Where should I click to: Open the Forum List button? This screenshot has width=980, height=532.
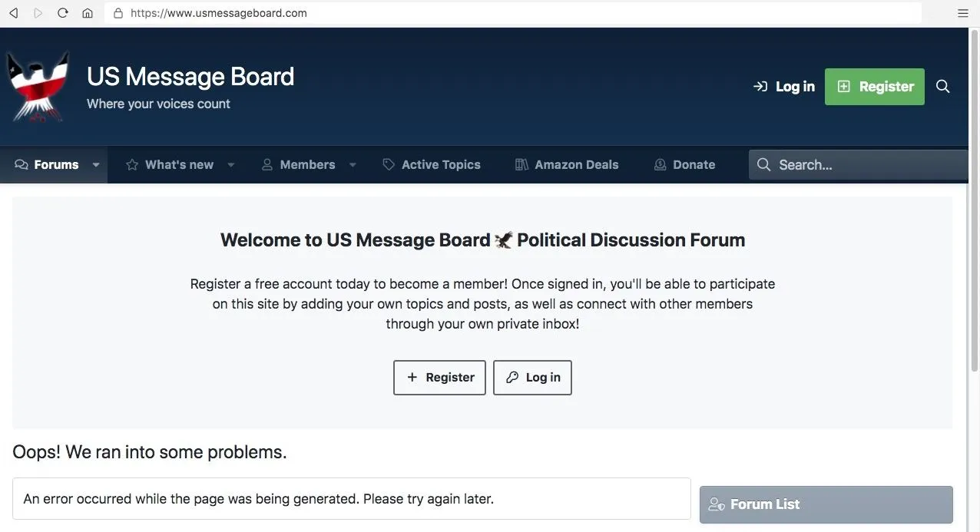(826, 504)
